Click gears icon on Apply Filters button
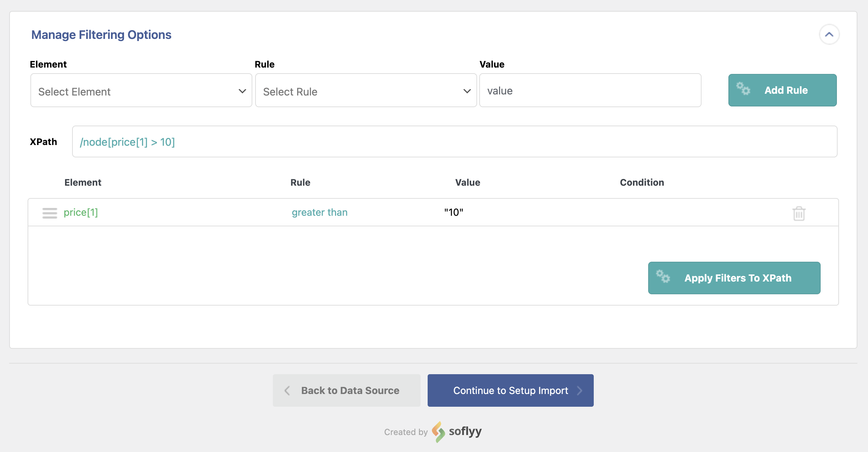 [x=663, y=276]
